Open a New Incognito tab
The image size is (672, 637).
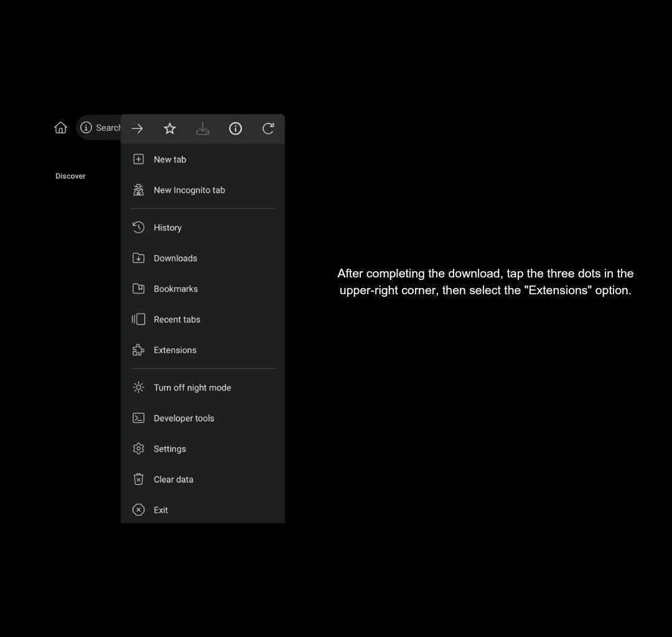pyautogui.click(x=189, y=190)
